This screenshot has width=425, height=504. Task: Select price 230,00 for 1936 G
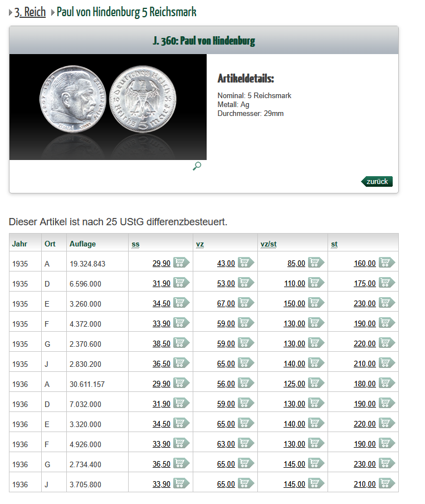[365, 464]
